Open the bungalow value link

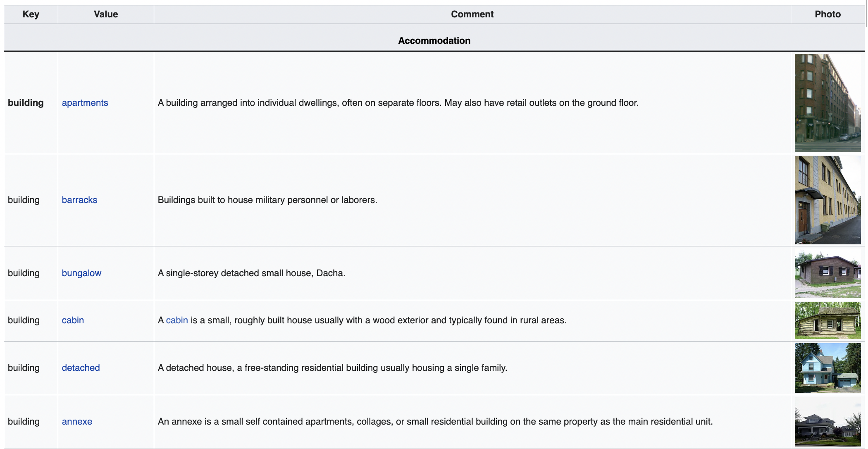coord(81,273)
